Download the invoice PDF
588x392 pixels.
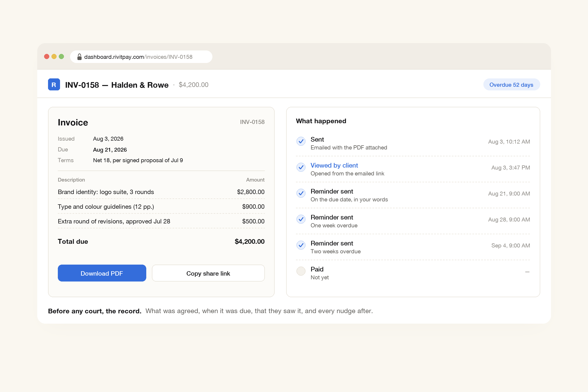(x=102, y=273)
